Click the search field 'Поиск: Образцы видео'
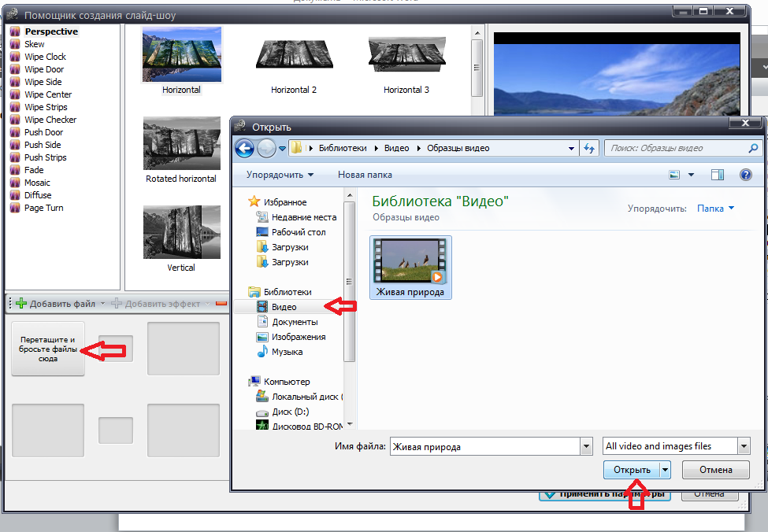Image resolution: width=768 pixels, height=532 pixels. pyautogui.click(x=676, y=148)
